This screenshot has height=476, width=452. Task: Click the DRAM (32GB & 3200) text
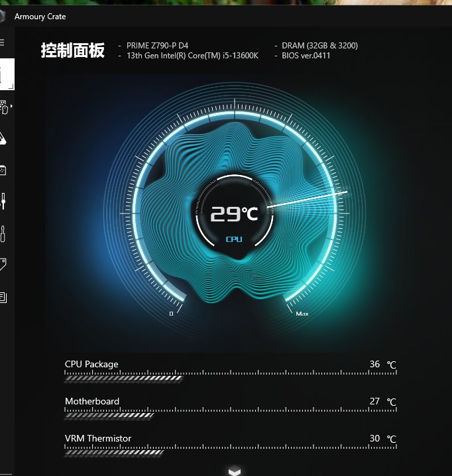tap(319, 46)
